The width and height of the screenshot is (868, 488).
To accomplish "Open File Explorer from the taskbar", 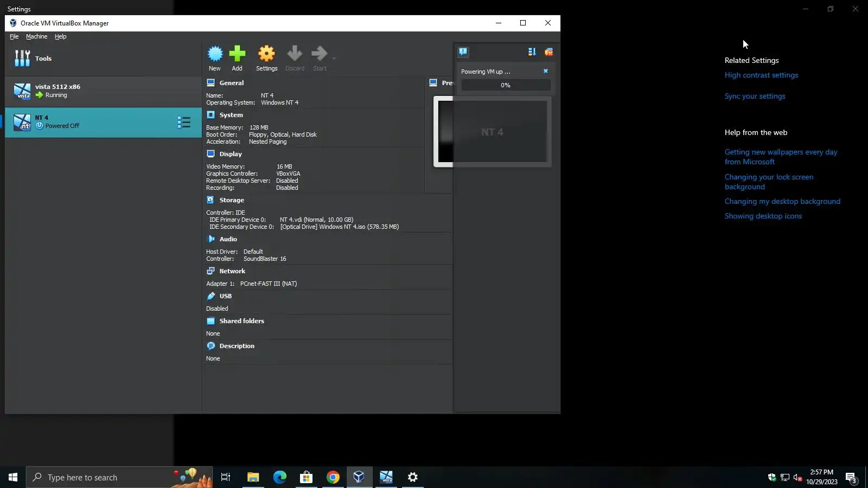I will coord(253,477).
